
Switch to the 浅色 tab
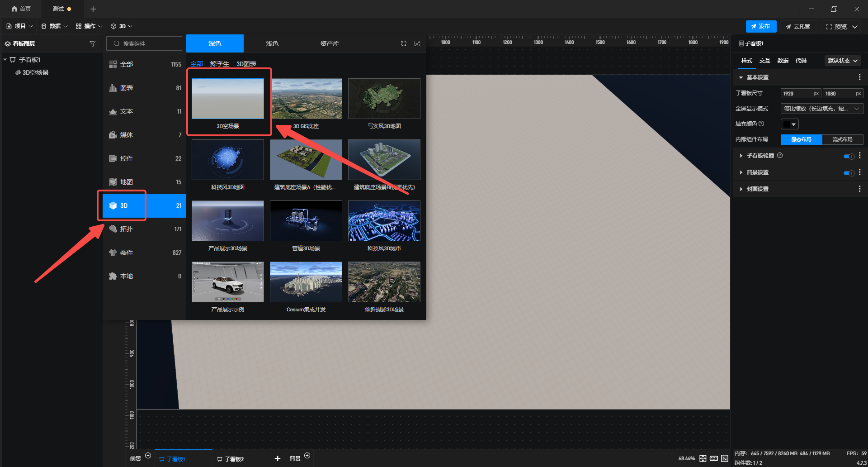[x=272, y=43]
